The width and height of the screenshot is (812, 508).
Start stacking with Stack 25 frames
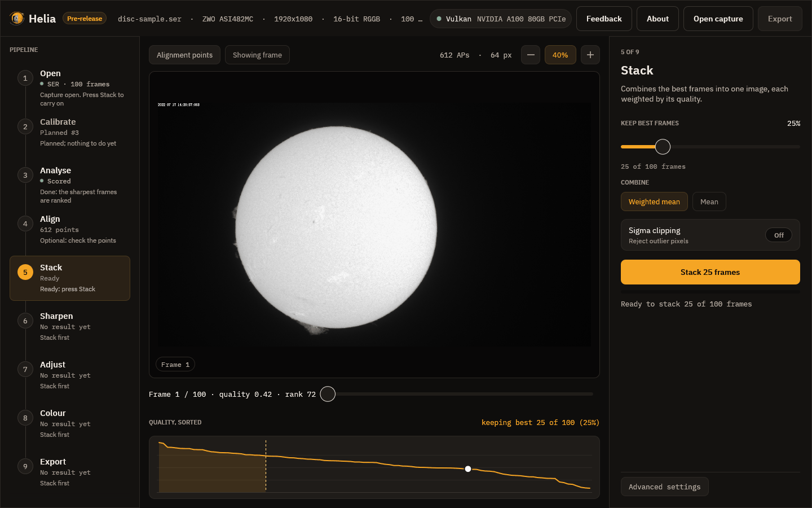(710, 272)
